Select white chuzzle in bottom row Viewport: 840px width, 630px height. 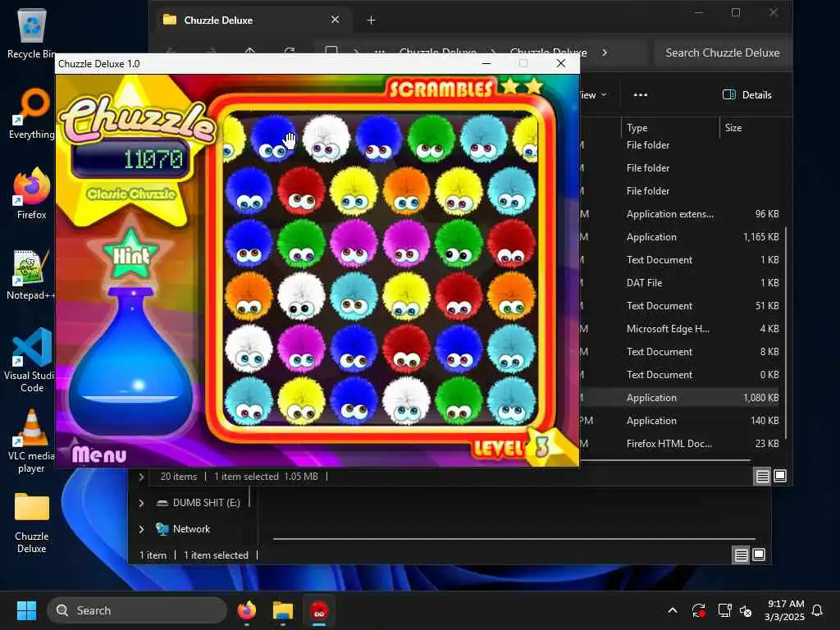(x=407, y=401)
